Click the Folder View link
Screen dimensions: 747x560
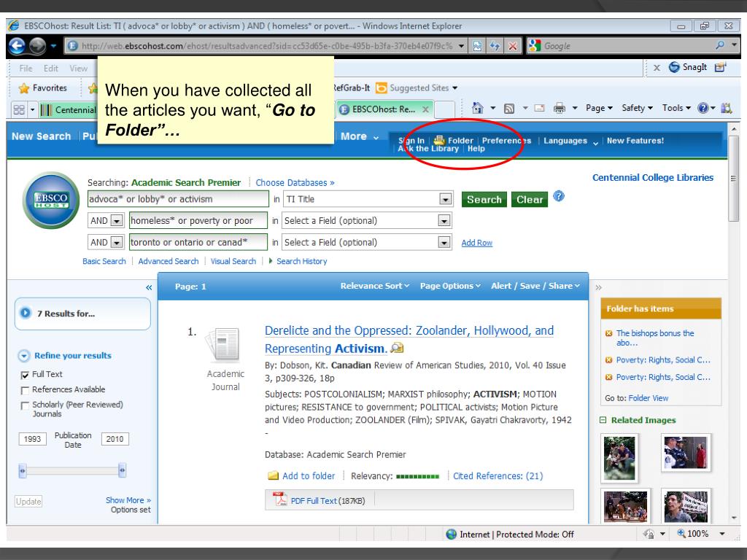649,398
